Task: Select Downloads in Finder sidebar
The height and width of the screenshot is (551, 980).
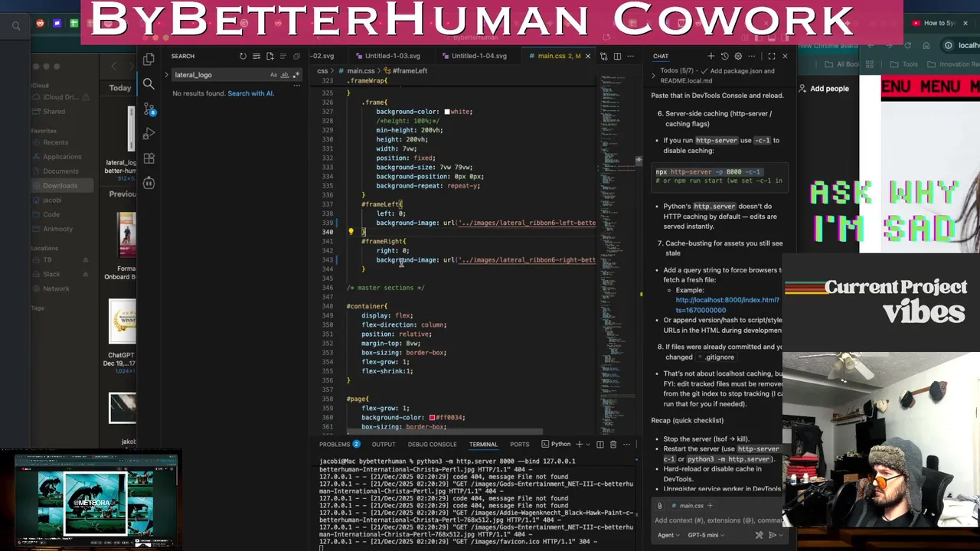Action: pos(60,186)
